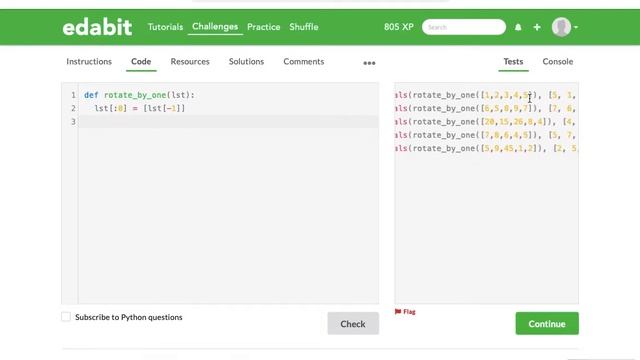Click the edabit logo
This screenshot has height=360, width=640.
[x=97, y=27]
